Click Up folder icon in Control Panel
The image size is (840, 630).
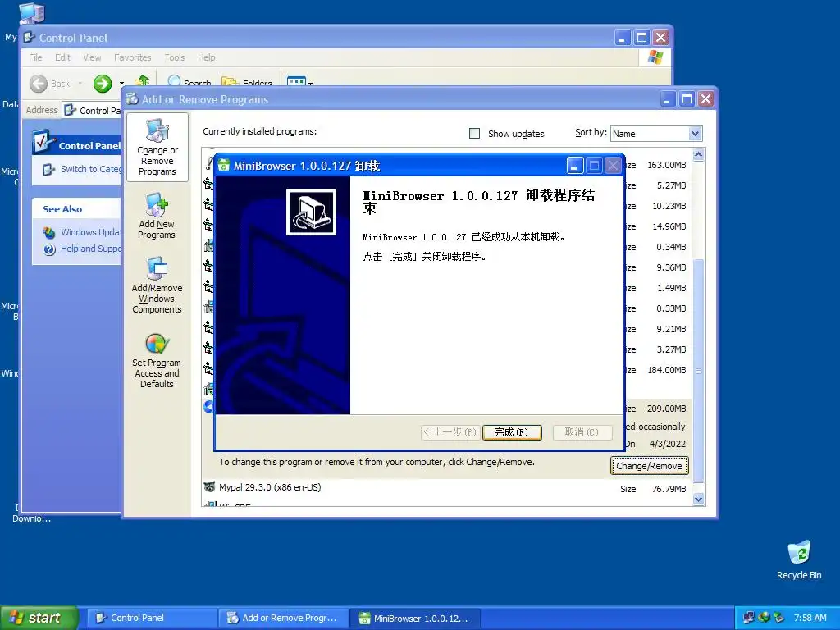(141, 81)
